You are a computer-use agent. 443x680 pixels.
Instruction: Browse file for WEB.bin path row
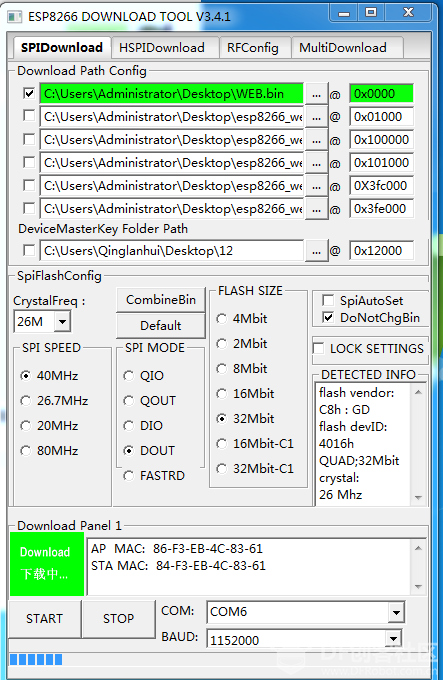point(316,94)
